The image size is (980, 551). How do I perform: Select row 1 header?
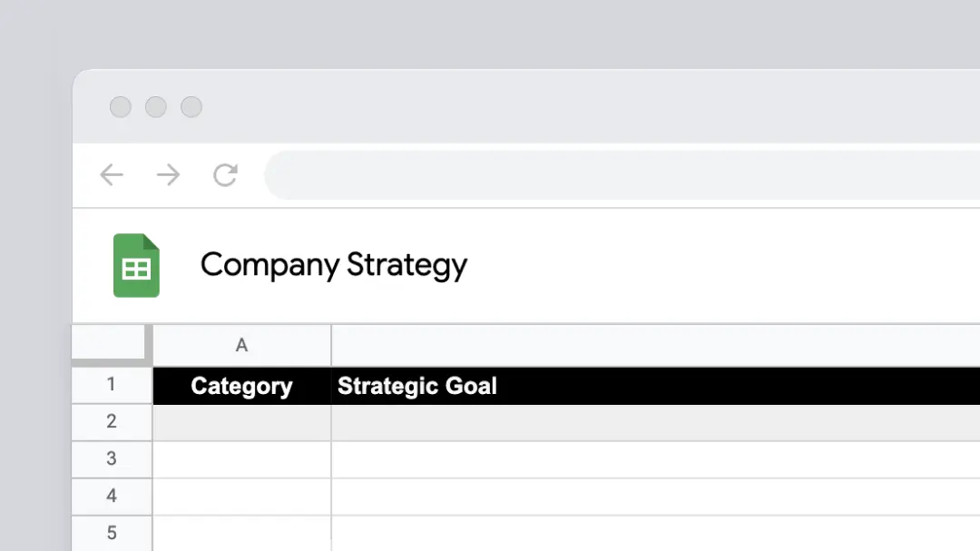(x=112, y=385)
